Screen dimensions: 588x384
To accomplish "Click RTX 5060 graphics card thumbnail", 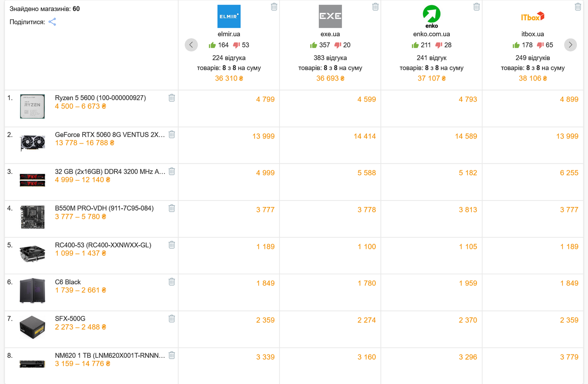I will 32,143.
